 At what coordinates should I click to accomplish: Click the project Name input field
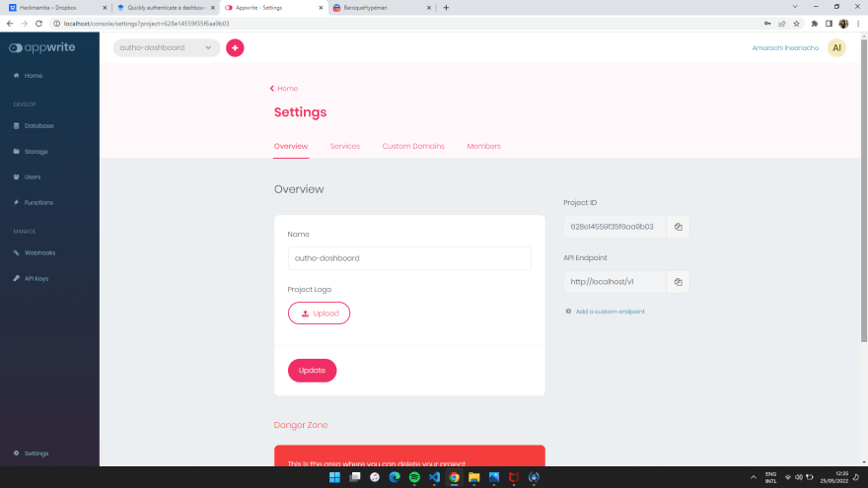409,258
